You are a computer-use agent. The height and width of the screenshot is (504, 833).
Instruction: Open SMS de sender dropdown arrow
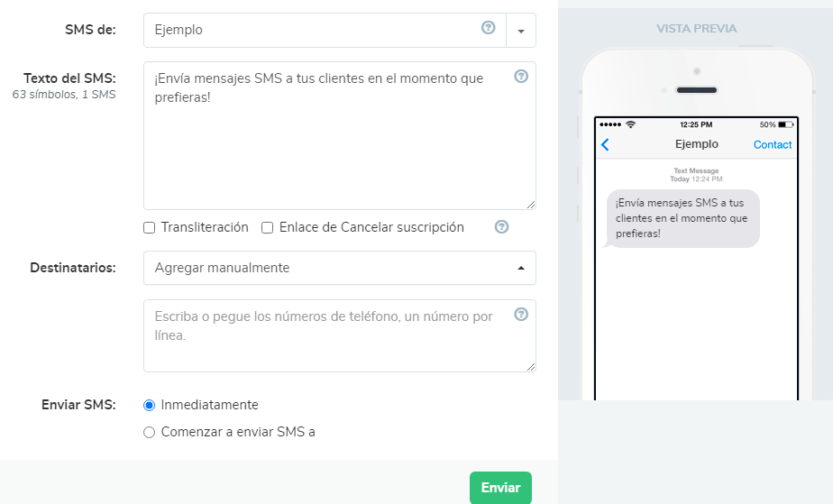tap(521, 31)
